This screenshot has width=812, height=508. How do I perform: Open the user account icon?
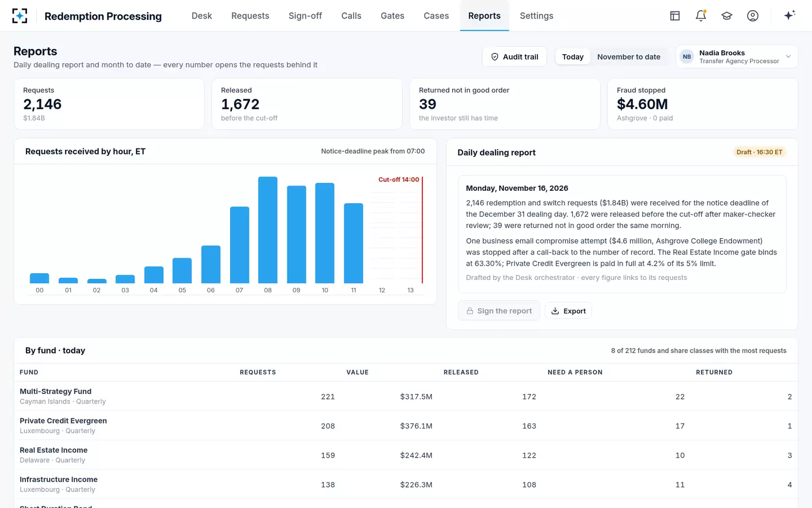(752, 16)
